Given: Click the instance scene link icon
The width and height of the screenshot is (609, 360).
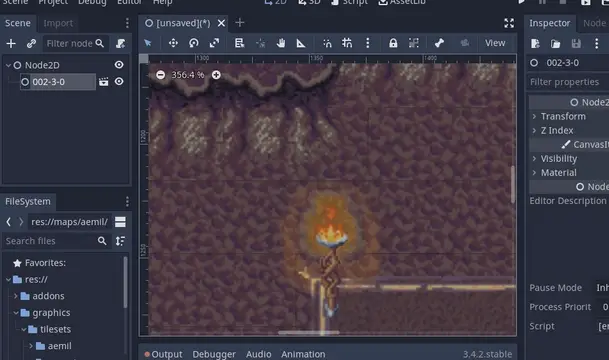Looking at the screenshot, I should click(x=31, y=43).
